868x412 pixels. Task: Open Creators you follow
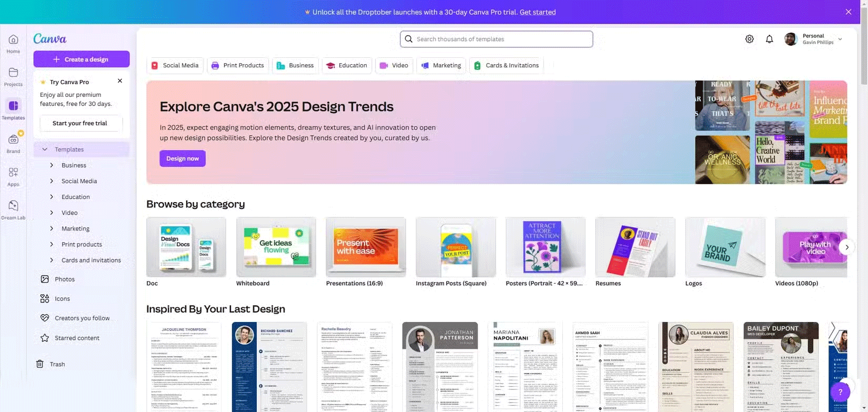[82, 318]
